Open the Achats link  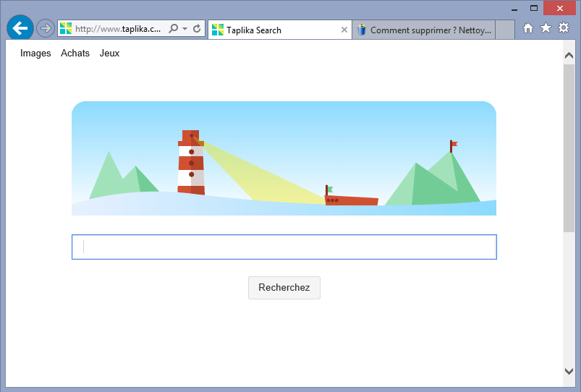pos(75,54)
